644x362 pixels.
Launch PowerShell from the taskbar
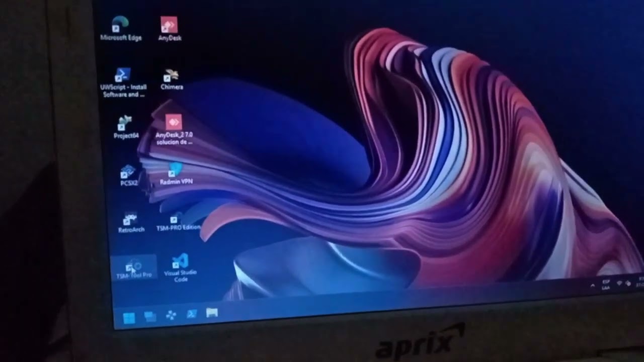tap(192, 314)
